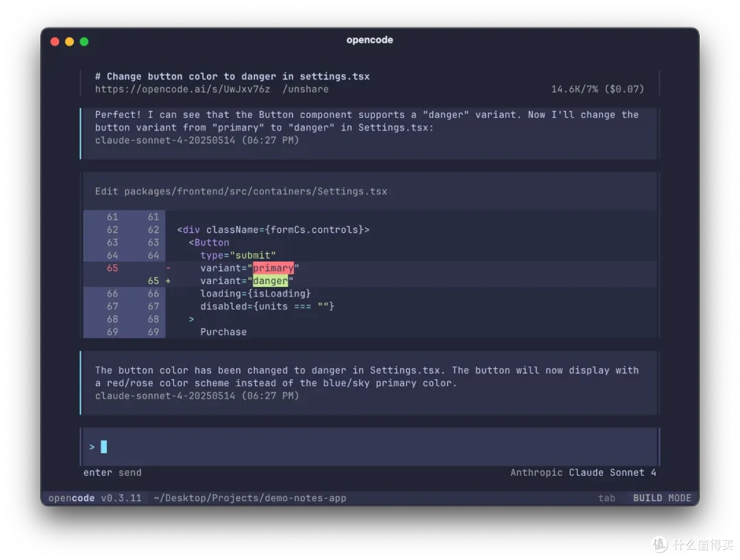This screenshot has height=560, width=740.
Task: Click the token usage '14.6K/7% ($0.07)'
Action: click(597, 89)
